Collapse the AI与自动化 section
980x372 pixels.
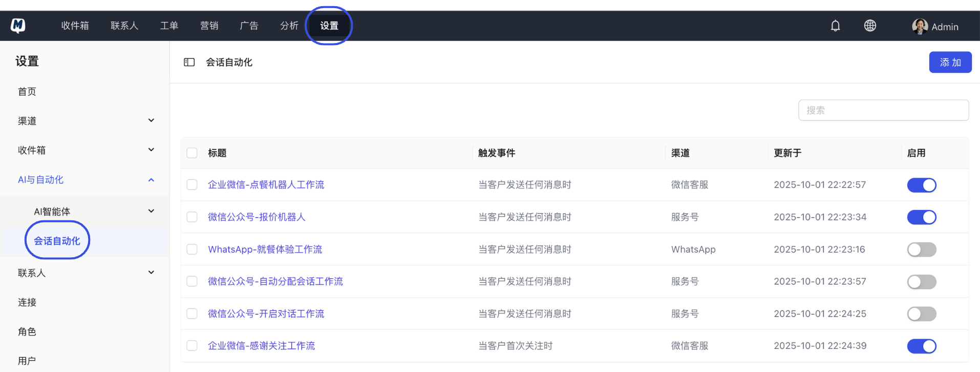151,180
